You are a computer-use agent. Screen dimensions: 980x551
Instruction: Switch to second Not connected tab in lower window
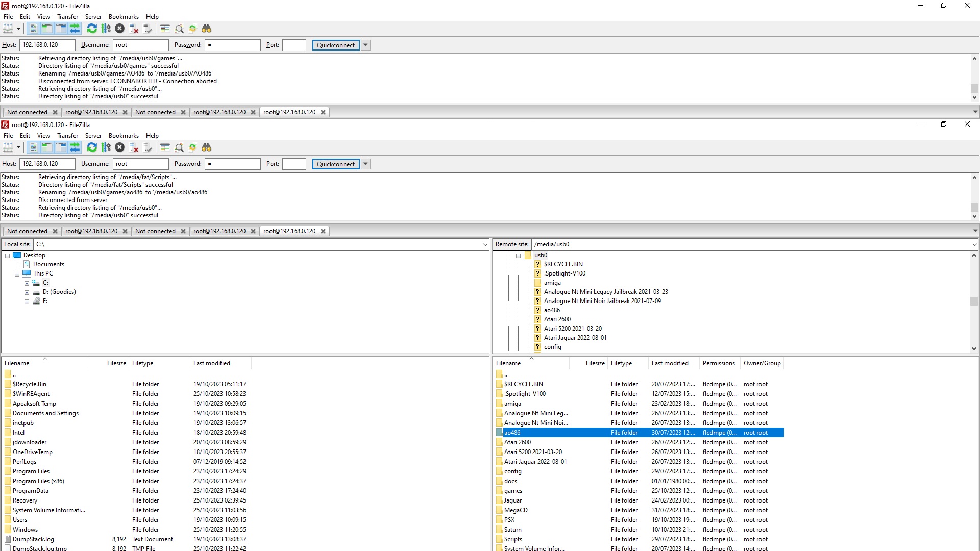tap(155, 231)
